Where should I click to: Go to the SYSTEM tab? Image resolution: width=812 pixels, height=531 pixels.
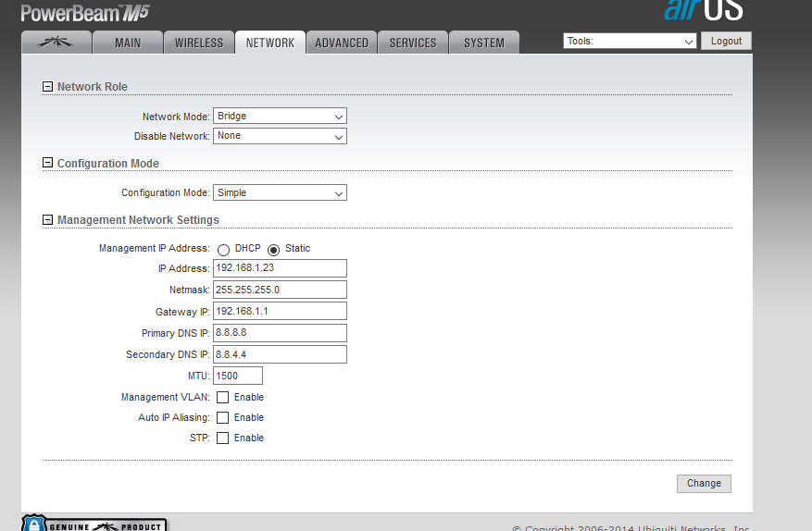[x=484, y=43]
